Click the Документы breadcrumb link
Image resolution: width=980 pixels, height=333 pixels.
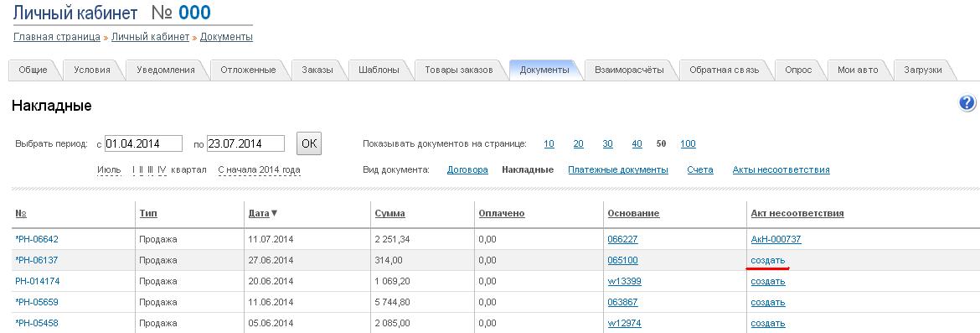point(226,37)
